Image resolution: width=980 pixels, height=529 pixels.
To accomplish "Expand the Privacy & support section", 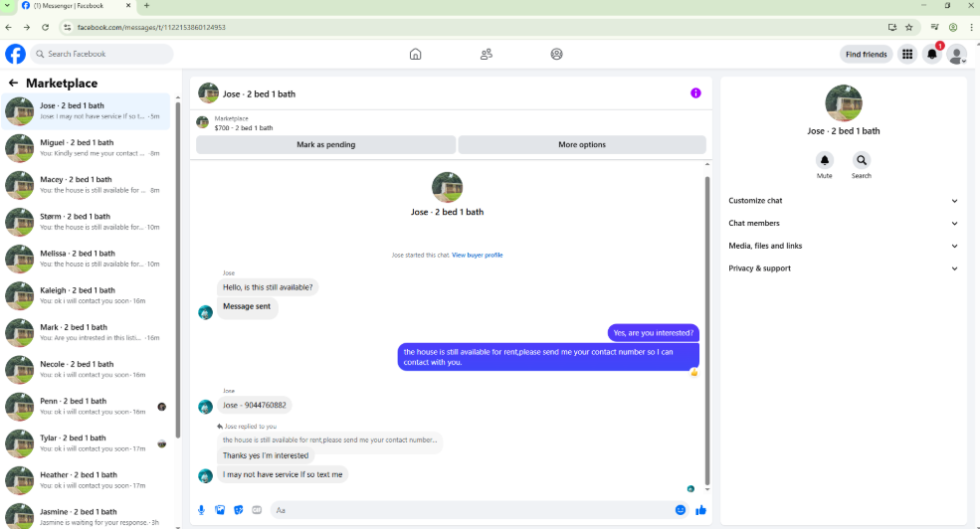I will (x=843, y=268).
